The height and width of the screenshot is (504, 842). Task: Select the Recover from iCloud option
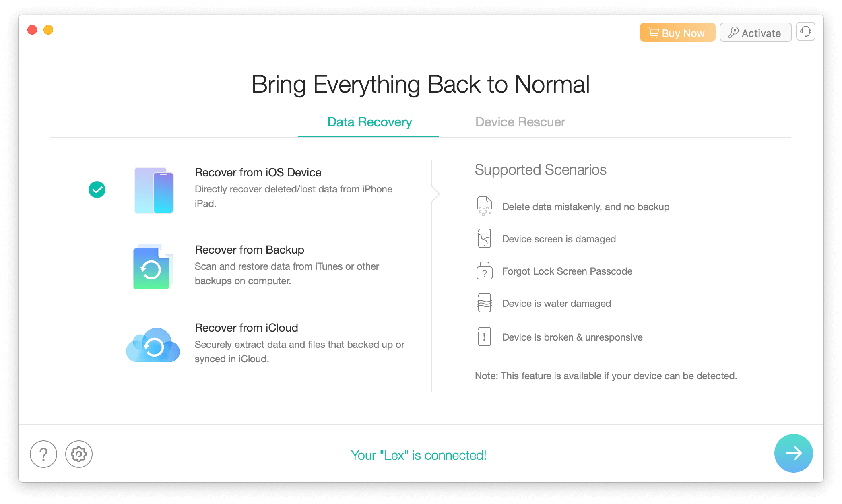246,328
